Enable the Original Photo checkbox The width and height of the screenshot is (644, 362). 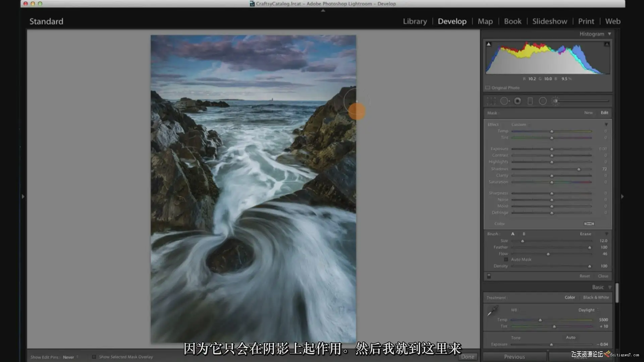[x=488, y=88]
